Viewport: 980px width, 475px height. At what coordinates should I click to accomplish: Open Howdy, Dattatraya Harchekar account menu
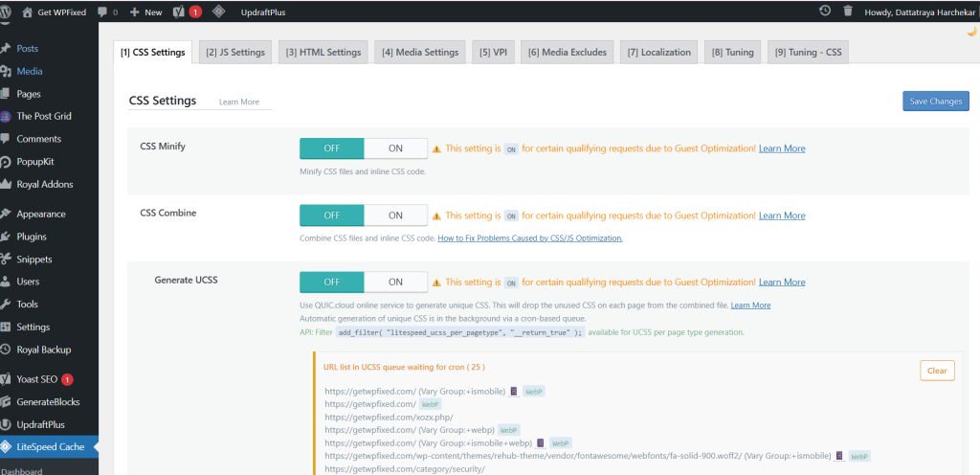[x=920, y=11]
